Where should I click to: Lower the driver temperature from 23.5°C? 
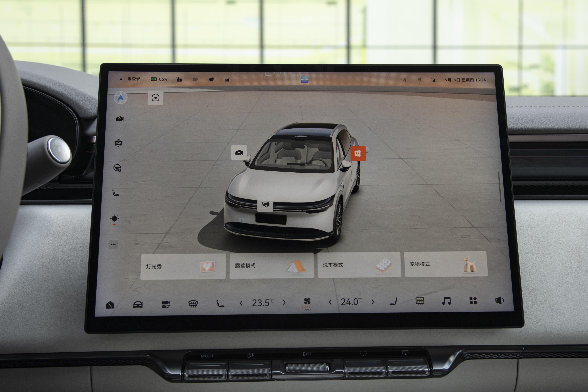241,303
